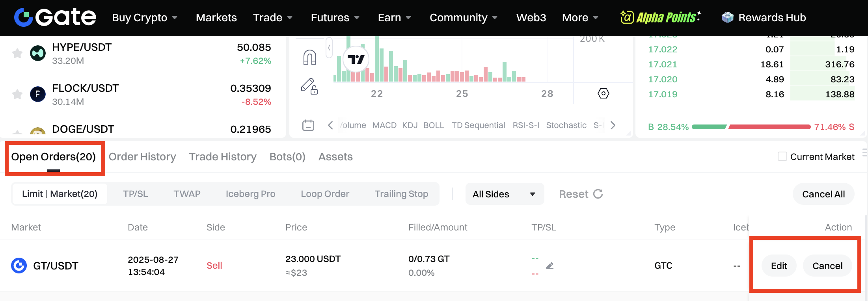Edit the GT/USDT sell order
The width and height of the screenshot is (868, 301).
779,266
